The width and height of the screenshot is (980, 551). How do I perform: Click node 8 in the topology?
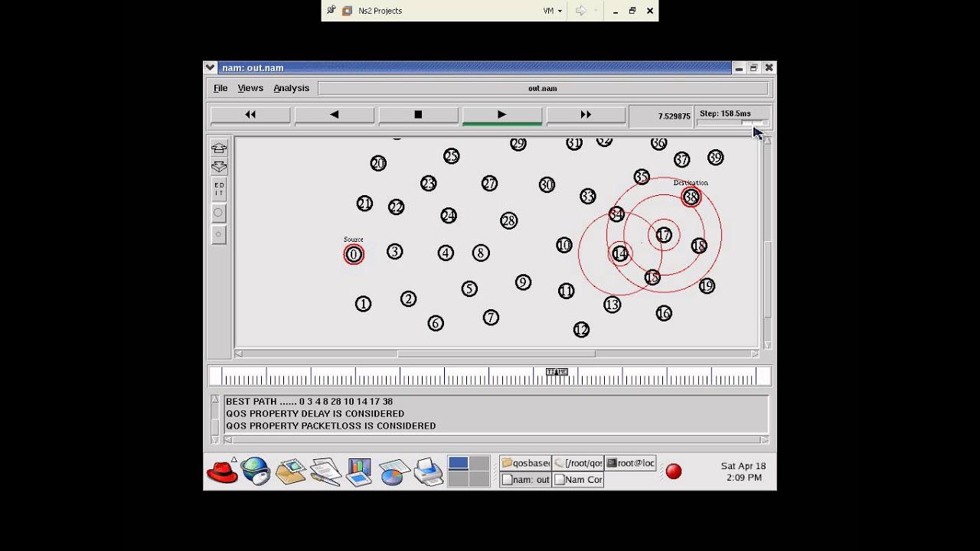pyautogui.click(x=481, y=253)
